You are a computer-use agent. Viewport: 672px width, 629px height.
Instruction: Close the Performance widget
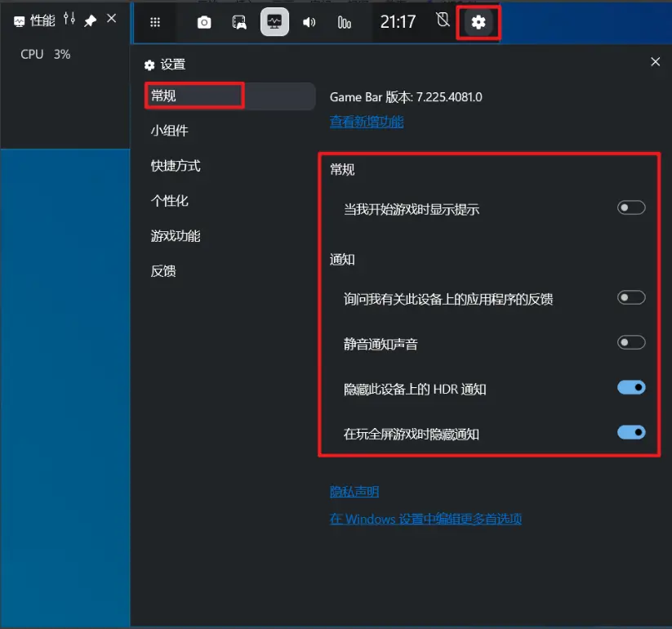click(x=111, y=19)
